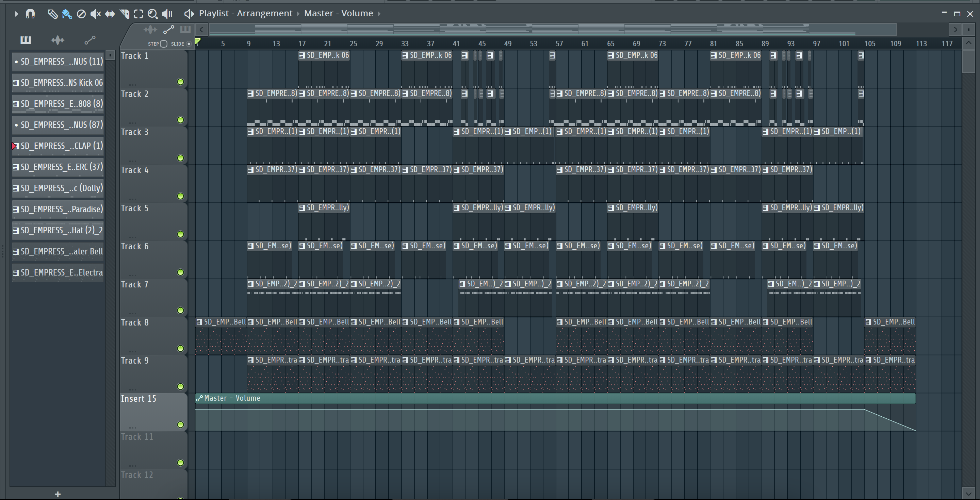Open the Playlist - Arrangement dropdown
The width and height of the screenshot is (980, 500).
tap(246, 13)
